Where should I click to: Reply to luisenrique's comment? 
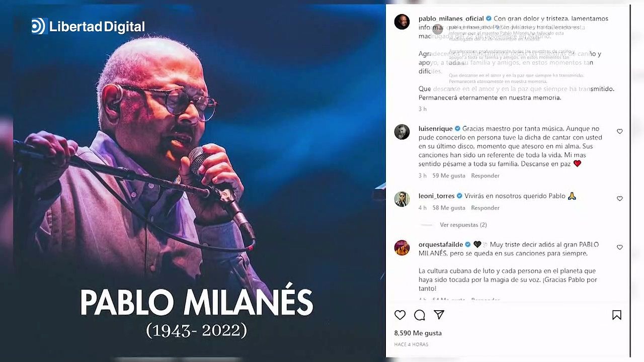(x=485, y=175)
